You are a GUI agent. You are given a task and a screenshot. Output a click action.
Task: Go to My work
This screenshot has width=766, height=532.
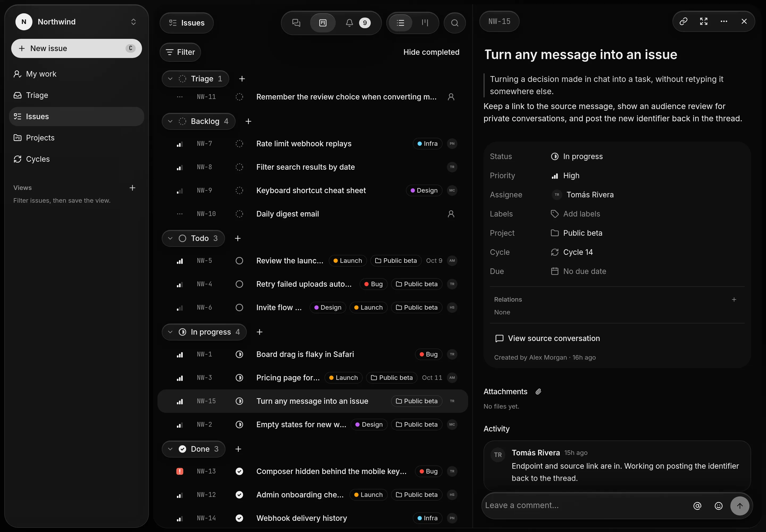pos(76,74)
